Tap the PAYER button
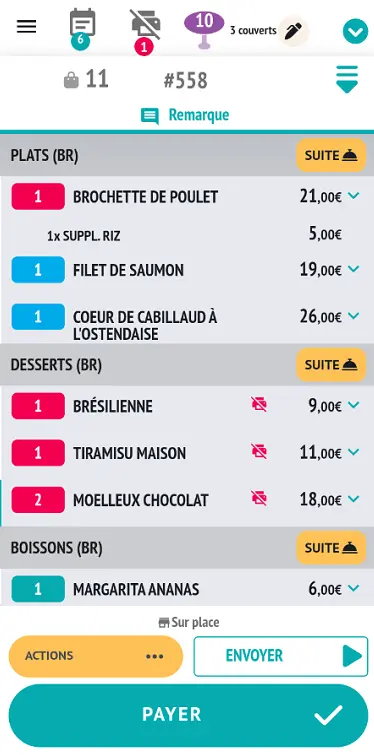Viewport: 374px width, 755px height. [188, 715]
